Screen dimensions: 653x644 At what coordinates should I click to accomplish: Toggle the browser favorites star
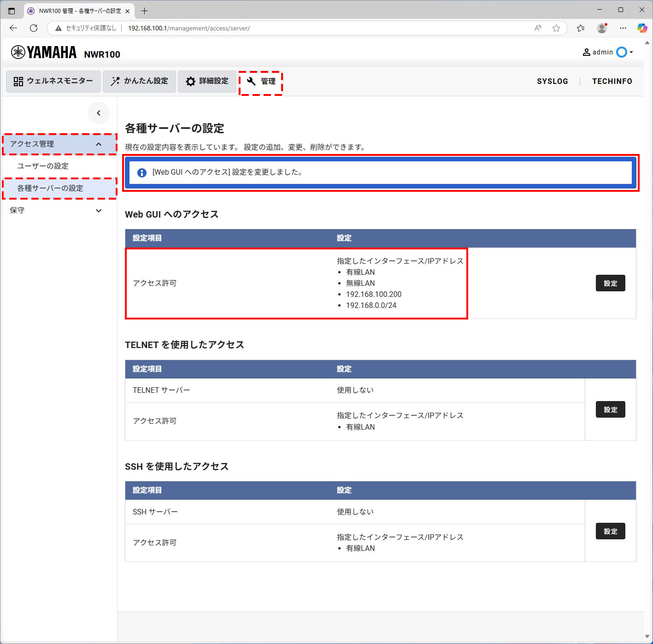[556, 28]
